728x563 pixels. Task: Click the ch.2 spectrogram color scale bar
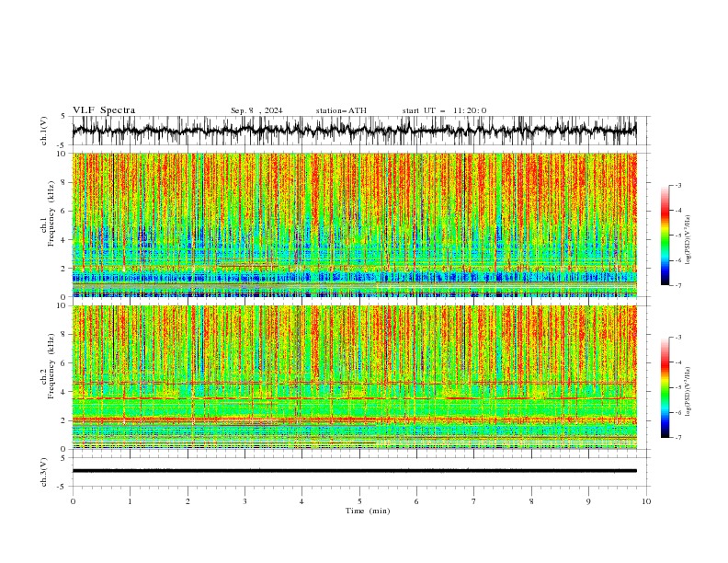[665, 387]
